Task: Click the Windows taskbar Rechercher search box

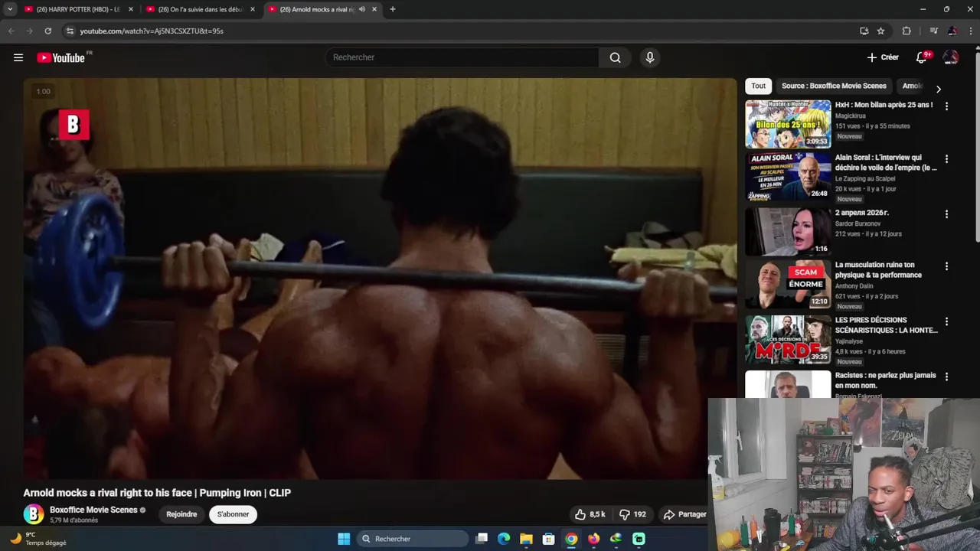Action: pos(413,539)
